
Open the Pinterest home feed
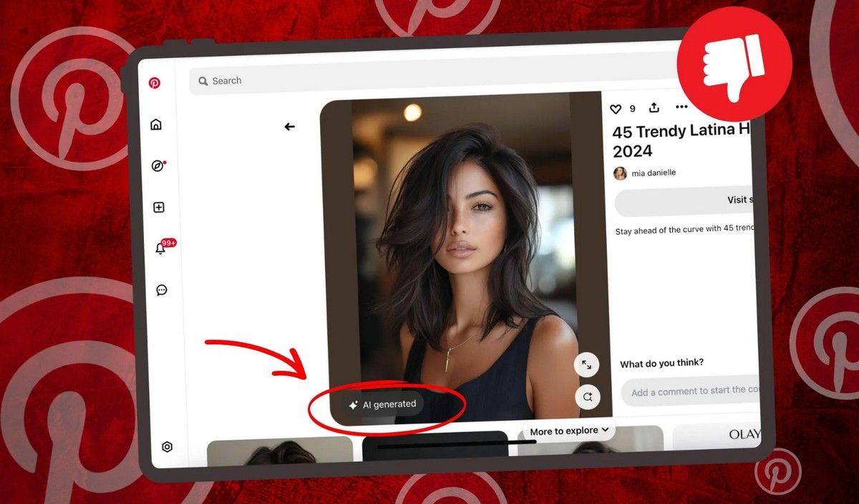(x=156, y=123)
